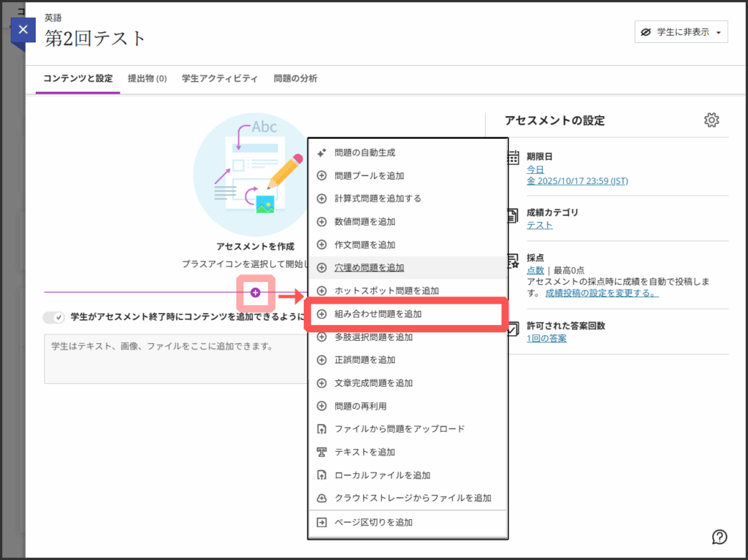The width and height of the screenshot is (748, 560).
Task: Choose ファイルから問題をアップロード upload option
Action: pyautogui.click(x=399, y=429)
